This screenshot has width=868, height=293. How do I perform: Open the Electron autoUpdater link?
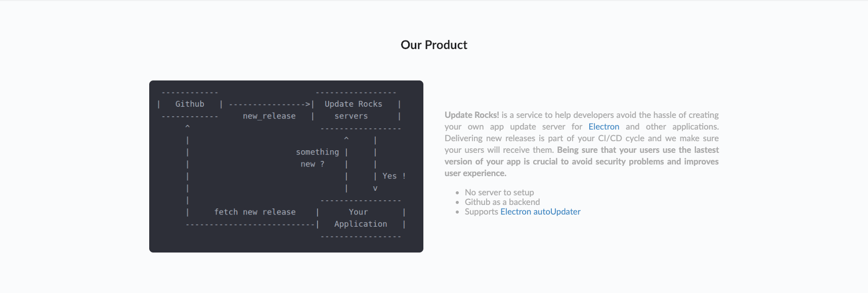540,212
